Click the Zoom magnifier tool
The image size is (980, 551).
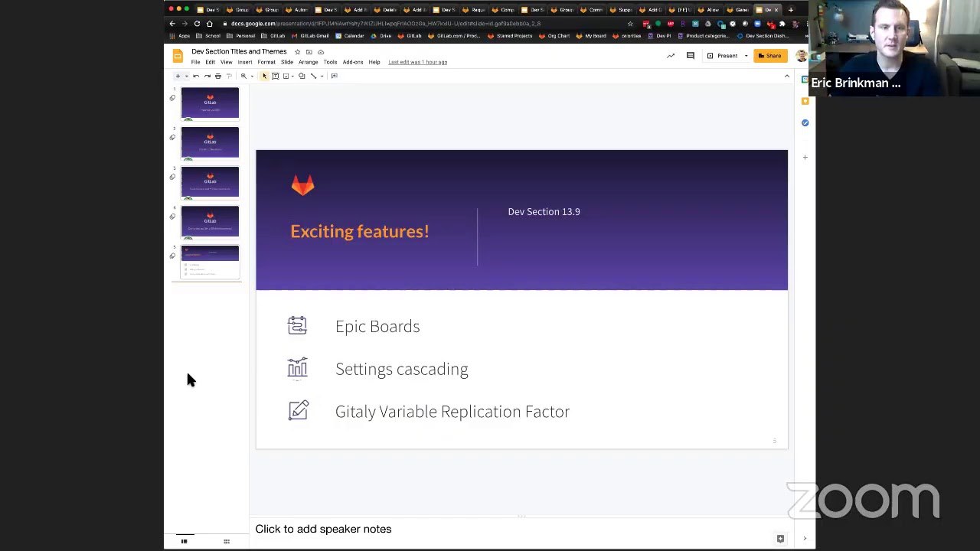point(243,76)
